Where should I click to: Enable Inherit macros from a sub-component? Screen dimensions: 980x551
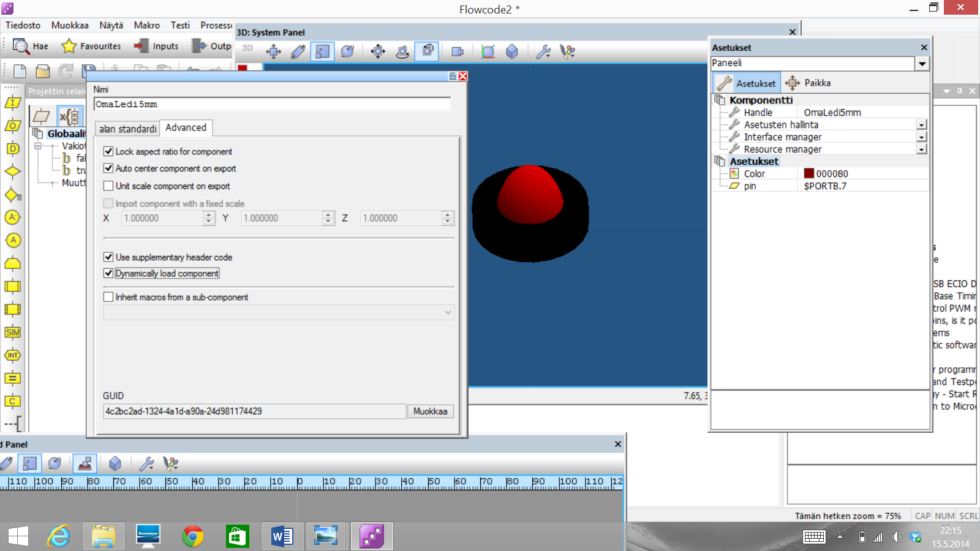coord(108,297)
